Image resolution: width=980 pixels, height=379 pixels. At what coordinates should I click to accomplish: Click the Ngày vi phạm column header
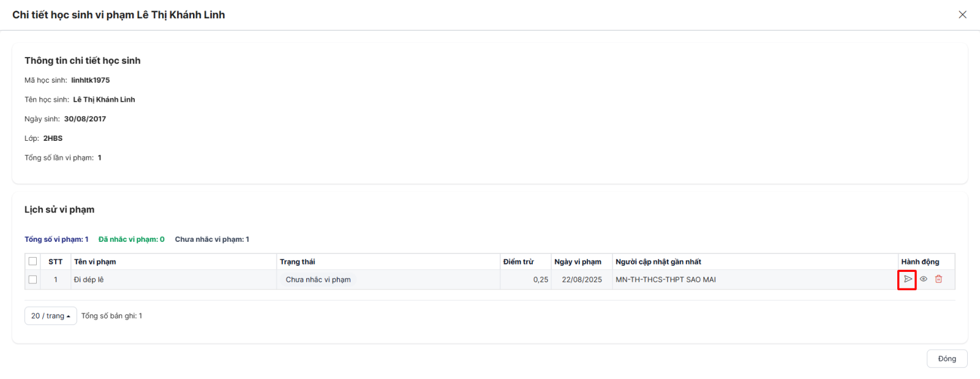578,261
